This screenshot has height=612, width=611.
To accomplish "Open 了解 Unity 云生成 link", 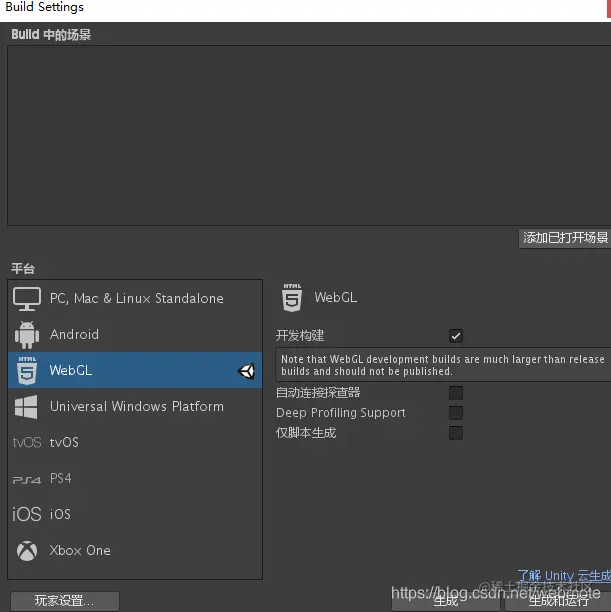I will (x=564, y=575).
